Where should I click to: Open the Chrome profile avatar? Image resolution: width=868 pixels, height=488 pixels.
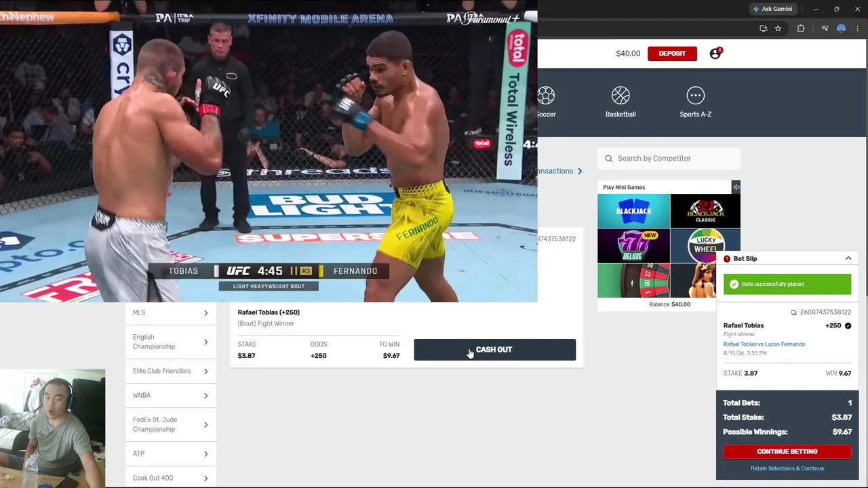(x=842, y=28)
